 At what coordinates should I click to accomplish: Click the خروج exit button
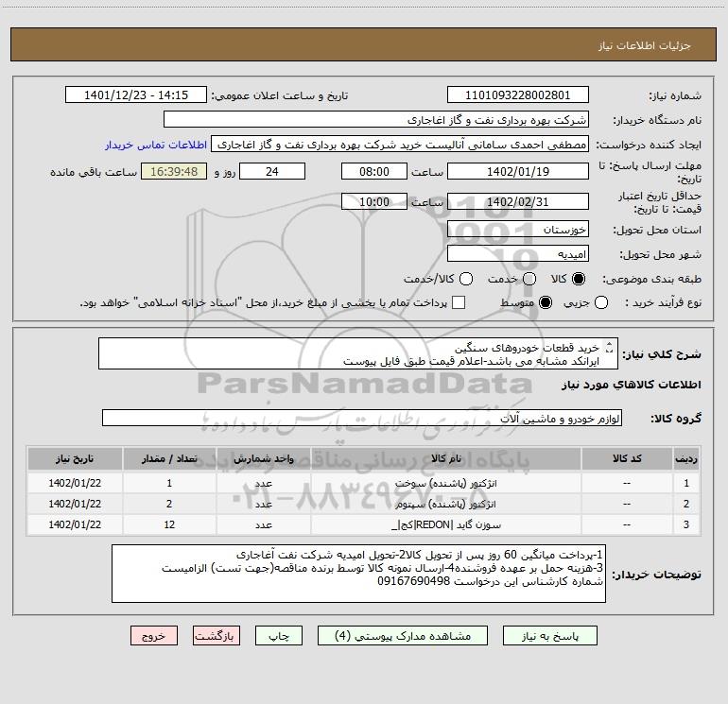coord(154,636)
